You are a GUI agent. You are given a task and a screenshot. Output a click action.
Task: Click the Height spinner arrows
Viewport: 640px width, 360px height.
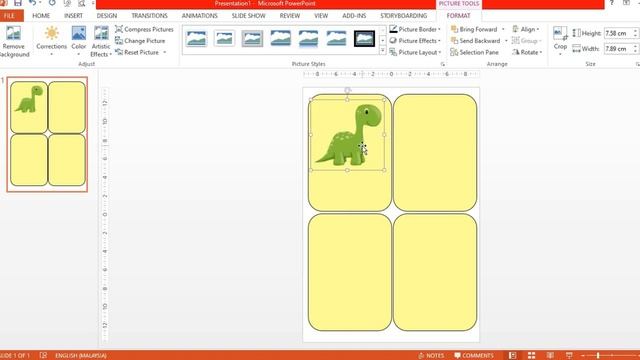click(635, 33)
